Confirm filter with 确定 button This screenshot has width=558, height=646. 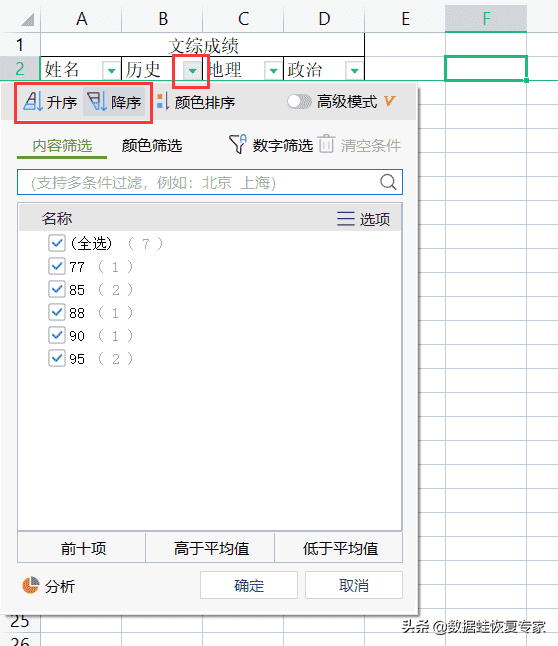tap(249, 585)
